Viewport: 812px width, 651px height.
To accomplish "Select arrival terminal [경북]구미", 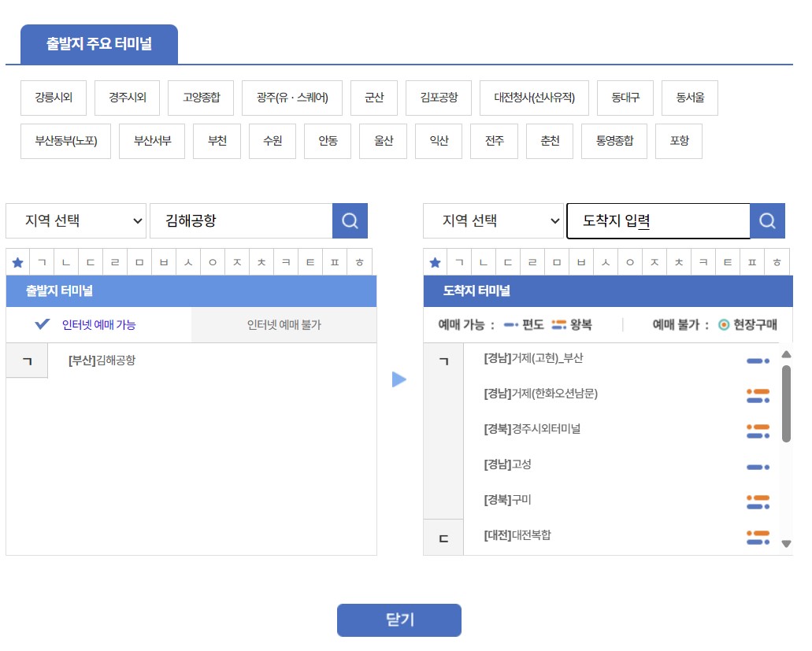I will click(x=507, y=500).
